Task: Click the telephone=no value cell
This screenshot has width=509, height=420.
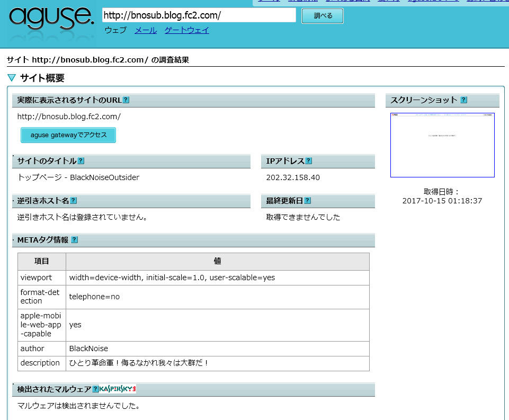Action: [218, 297]
